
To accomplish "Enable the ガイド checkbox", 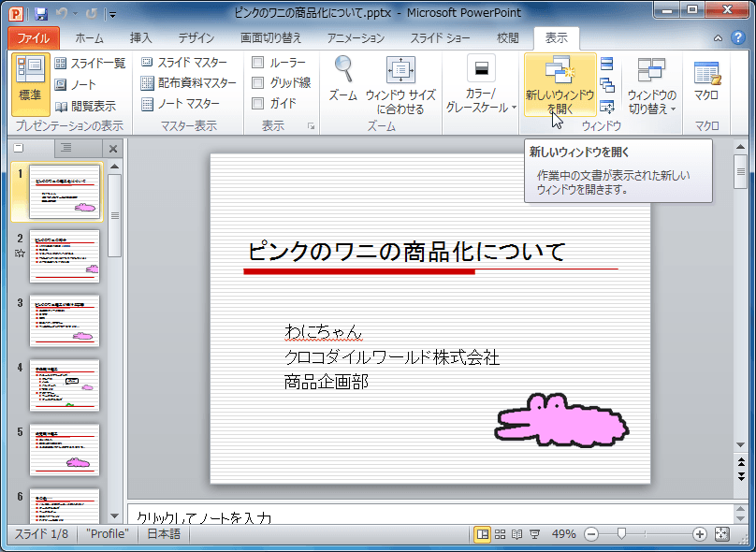I will (258, 103).
